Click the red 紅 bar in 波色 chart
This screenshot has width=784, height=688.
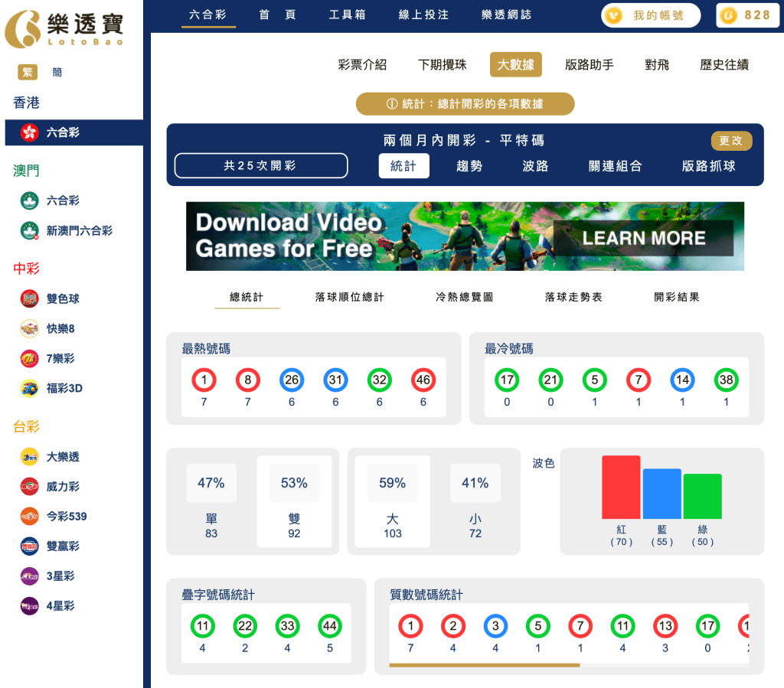[x=621, y=487]
